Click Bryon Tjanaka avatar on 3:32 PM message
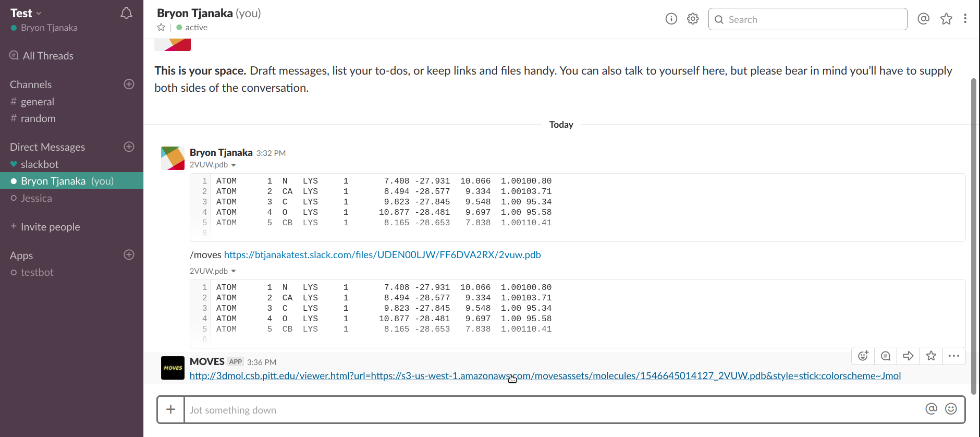980x437 pixels. click(173, 158)
